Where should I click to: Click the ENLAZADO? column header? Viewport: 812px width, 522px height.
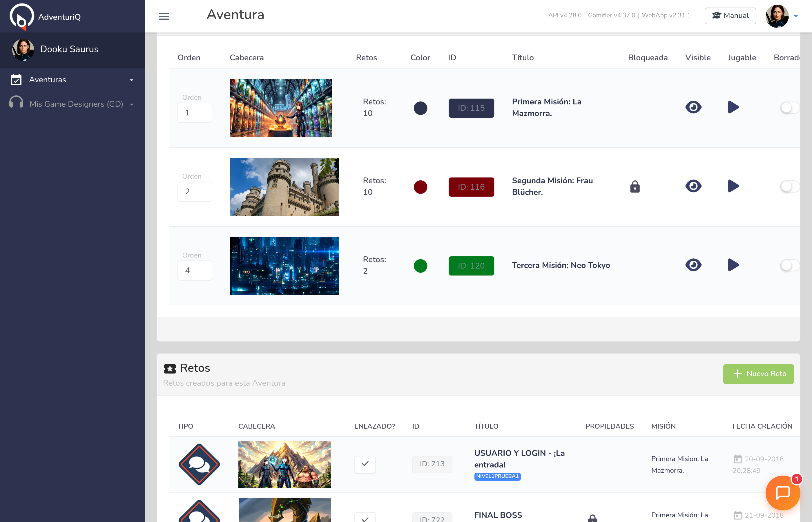[x=374, y=426]
